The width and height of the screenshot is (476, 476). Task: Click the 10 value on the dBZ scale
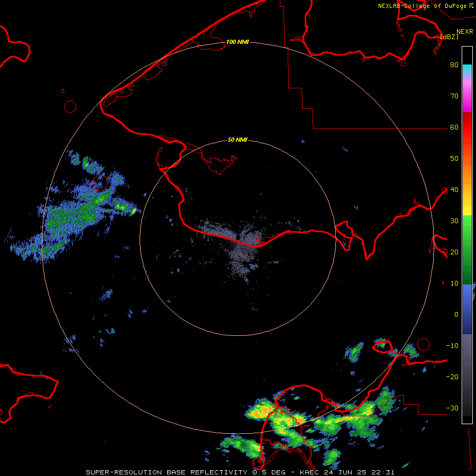pyautogui.click(x=454, y=283)
